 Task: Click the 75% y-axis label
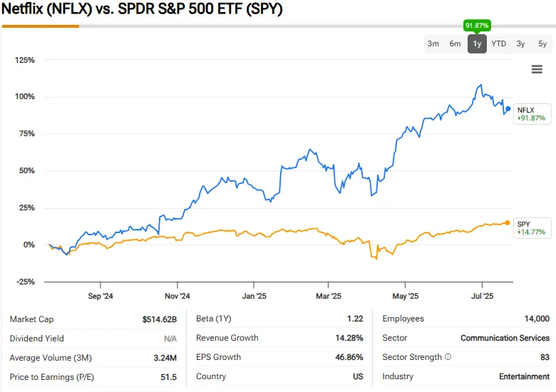[27, 133]
